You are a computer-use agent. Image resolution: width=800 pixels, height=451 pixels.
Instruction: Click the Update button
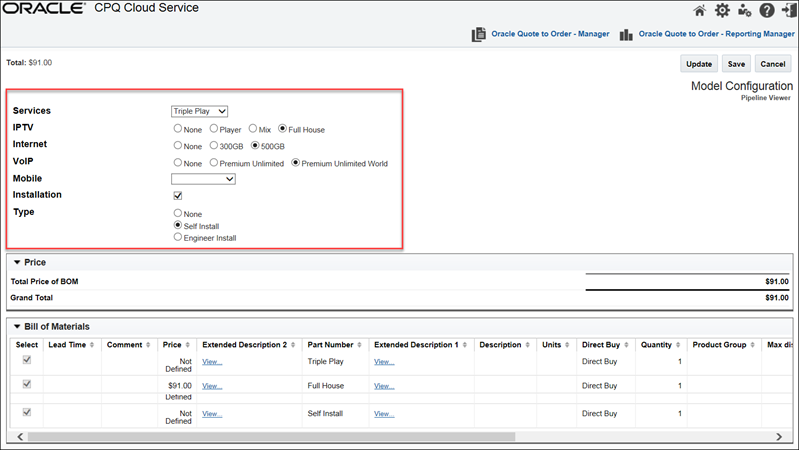point(698,64)
